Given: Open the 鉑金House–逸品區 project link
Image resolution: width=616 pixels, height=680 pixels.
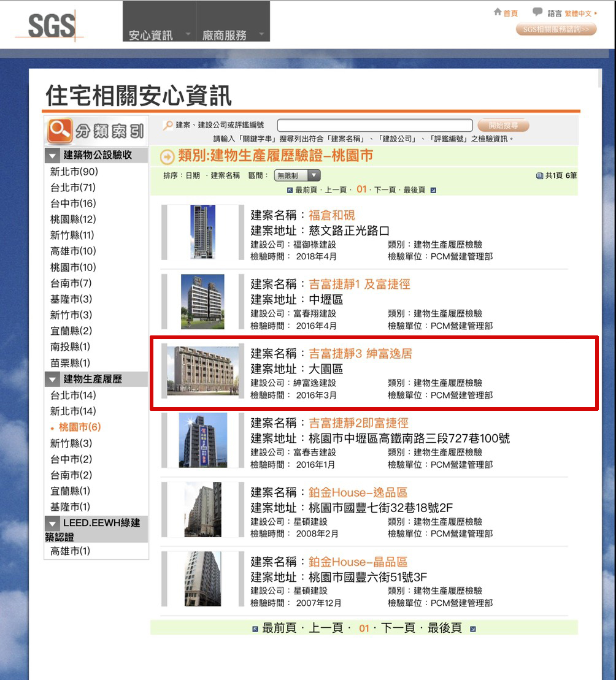Looking at the screenshot, I should tap(358, 492).
